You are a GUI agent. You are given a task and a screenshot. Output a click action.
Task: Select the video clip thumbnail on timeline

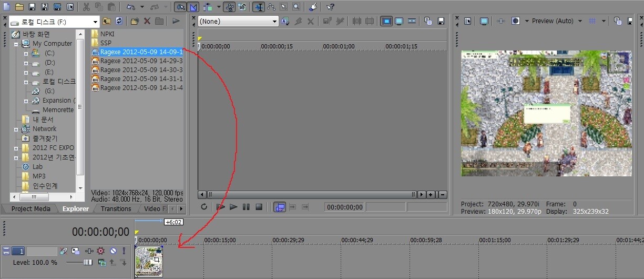(149, 261)
